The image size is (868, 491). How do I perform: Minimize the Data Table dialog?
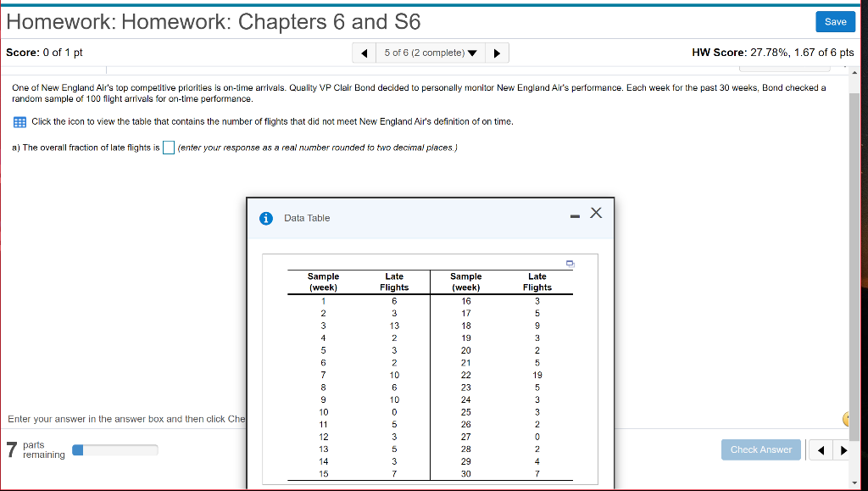(x=573, y=214)
